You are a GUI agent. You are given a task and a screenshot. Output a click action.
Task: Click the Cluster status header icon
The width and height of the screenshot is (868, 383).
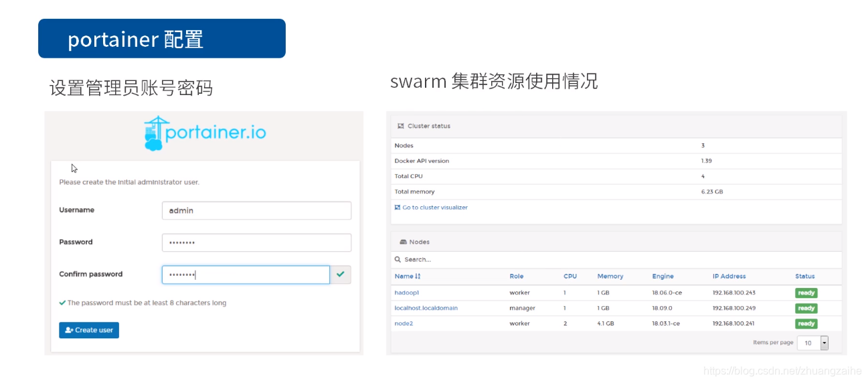click(x=400, y=126)
